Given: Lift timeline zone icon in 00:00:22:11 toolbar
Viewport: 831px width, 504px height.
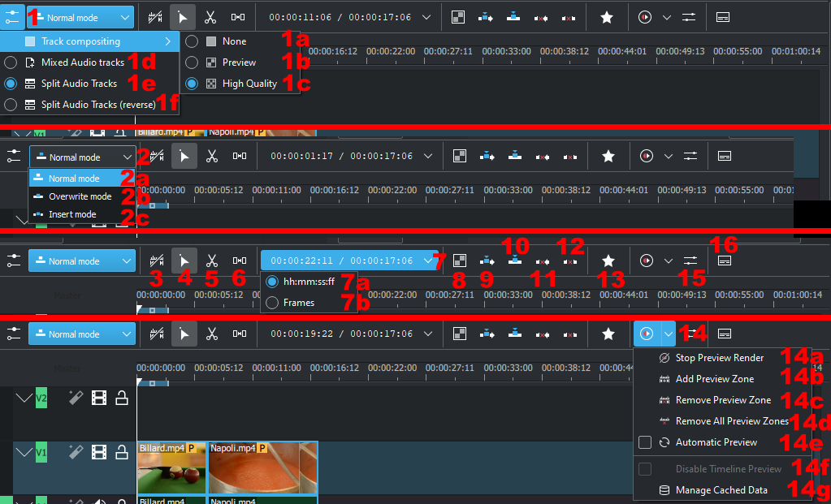Looking at the screenshot, I should [x=569, y=261].
